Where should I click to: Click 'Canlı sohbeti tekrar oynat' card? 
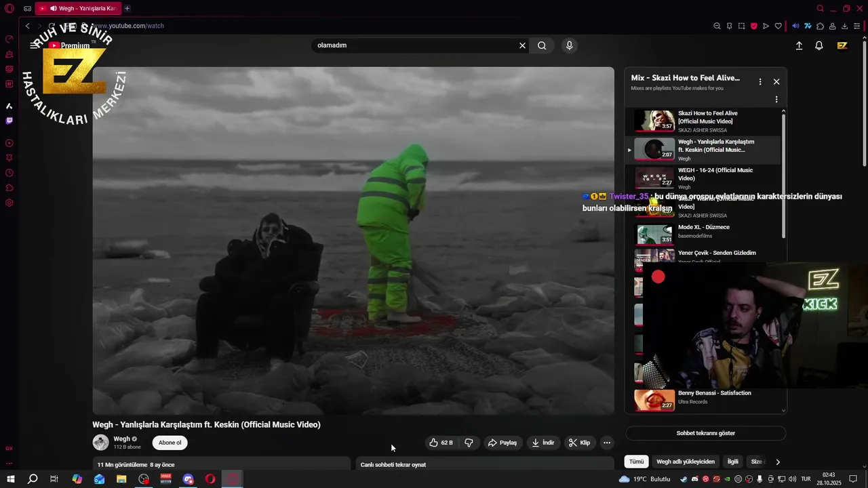[x=485, y=464]
